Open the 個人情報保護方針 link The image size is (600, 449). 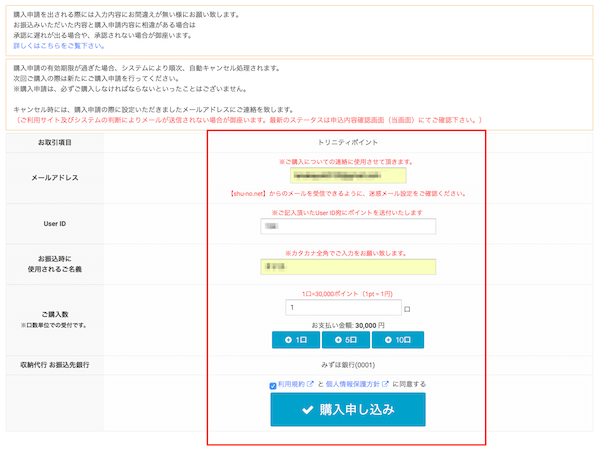coord(352,384)
